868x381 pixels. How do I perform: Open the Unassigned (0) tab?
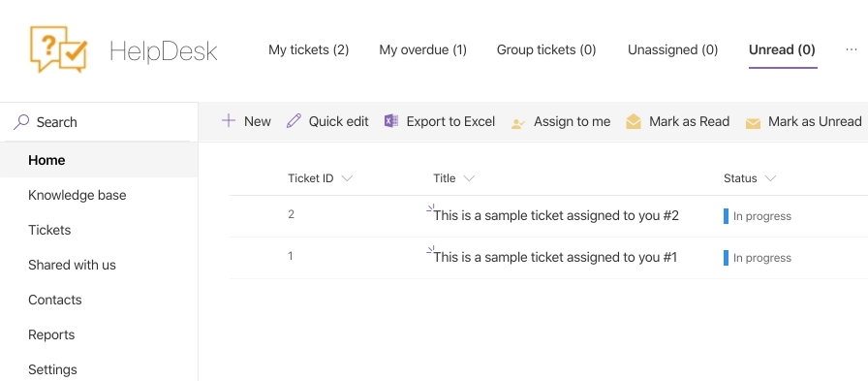click(x=672, y=49)
